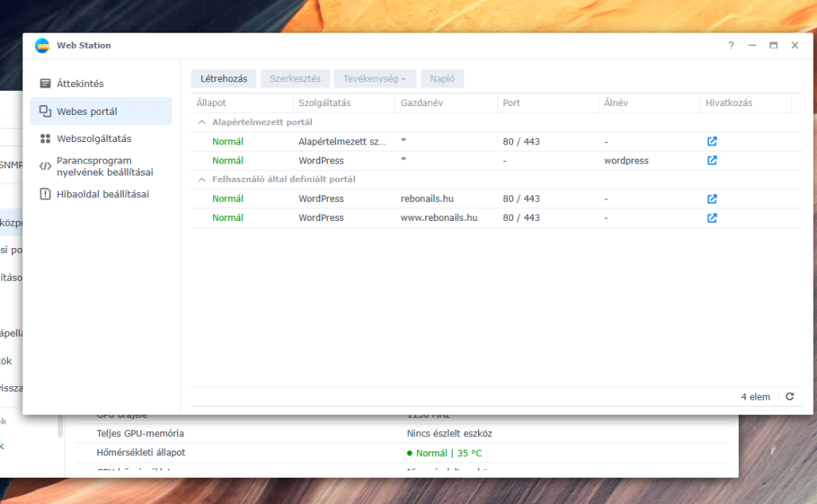Click the Napló button
Screen dimensions: 817x504
point(442,79)
